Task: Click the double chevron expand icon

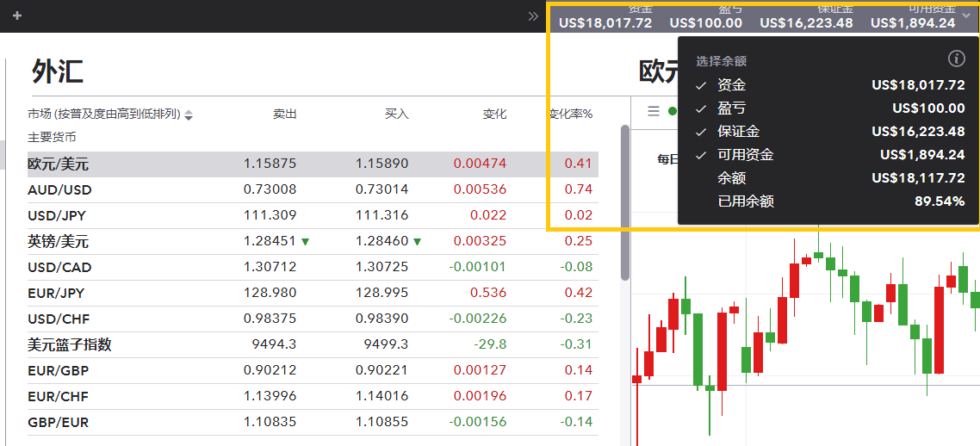Action: click(x=533, y=16)
